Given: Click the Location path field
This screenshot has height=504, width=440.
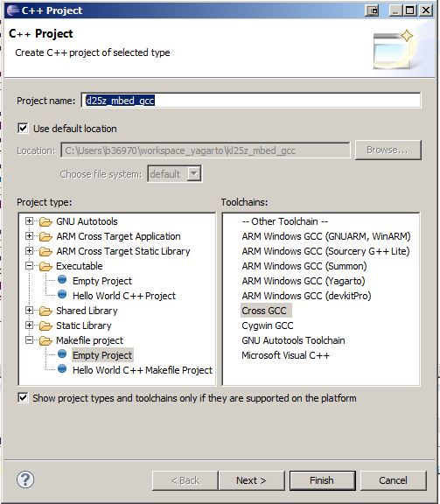Looking at the screenshot, I should (206, 150).
